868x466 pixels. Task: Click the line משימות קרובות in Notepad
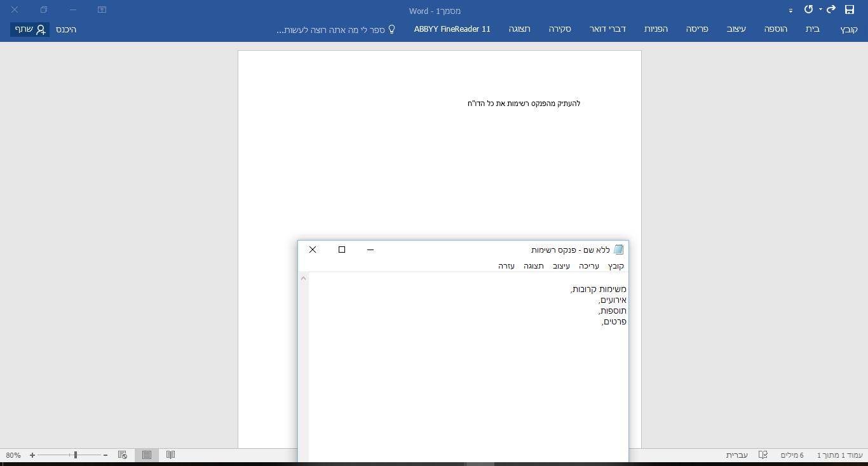(x=599, y=290)
